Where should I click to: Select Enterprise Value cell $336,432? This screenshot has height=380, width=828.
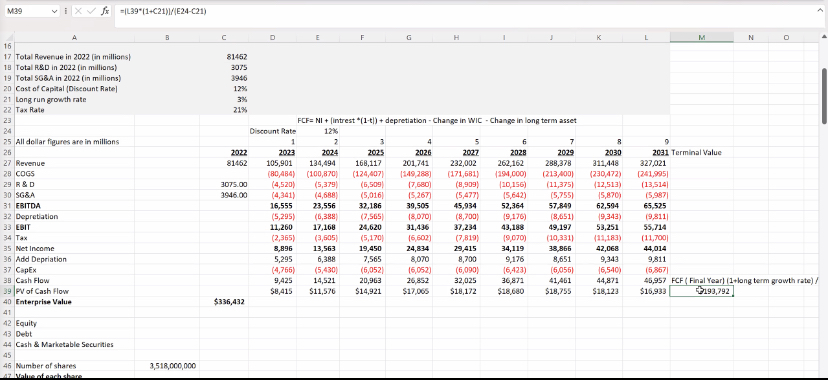[224, 302]
